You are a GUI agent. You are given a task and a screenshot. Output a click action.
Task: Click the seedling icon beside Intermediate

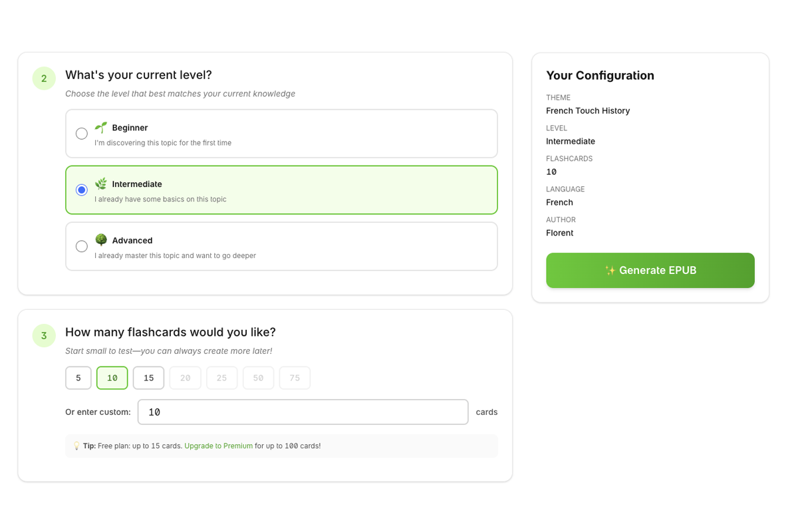[101, 183]
